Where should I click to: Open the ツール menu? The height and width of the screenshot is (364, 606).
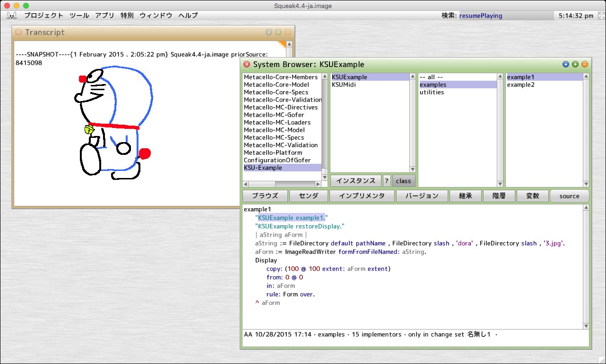(x=79, y=16)
